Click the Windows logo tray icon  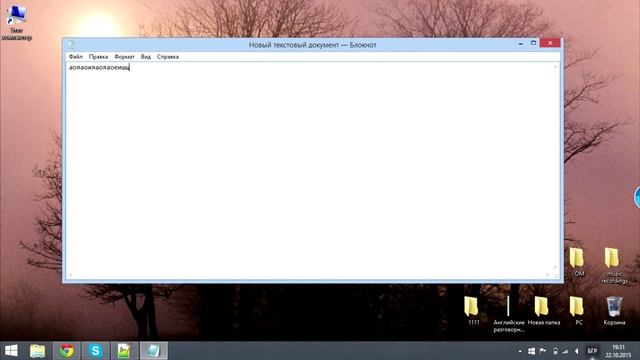coord(531,351)
